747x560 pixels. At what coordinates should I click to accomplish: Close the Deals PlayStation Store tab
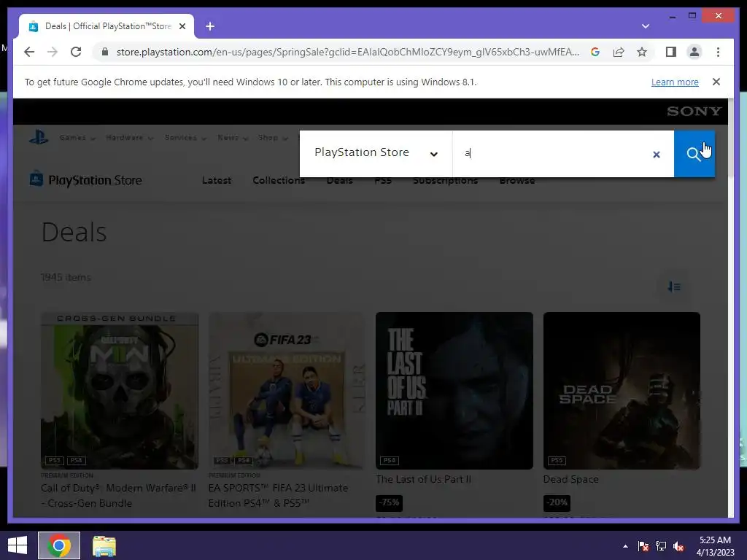[x=182, y=26]
